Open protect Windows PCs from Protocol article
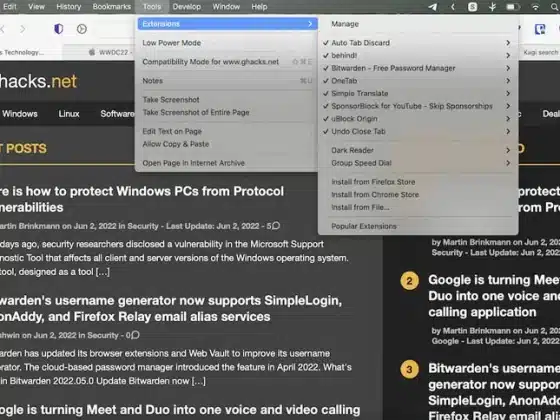560x420 pixels. click(x=142, y=199)
